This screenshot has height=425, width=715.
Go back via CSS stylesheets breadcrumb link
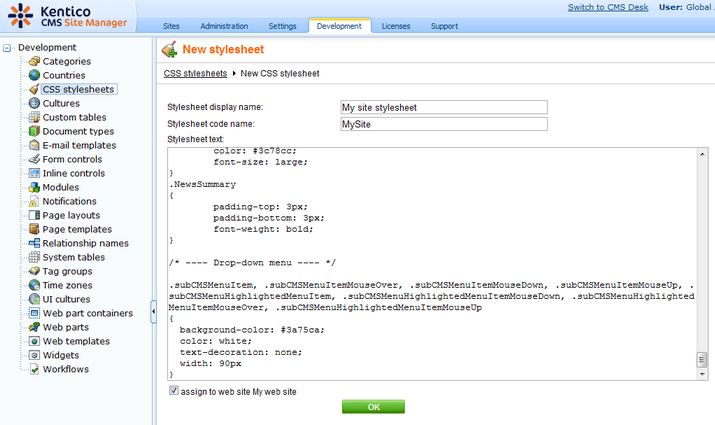point(194,73)
